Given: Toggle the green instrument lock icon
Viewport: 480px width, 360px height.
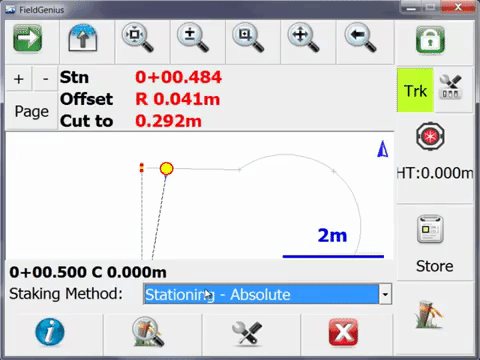Looking at the screenshot, I should point(430,40).
